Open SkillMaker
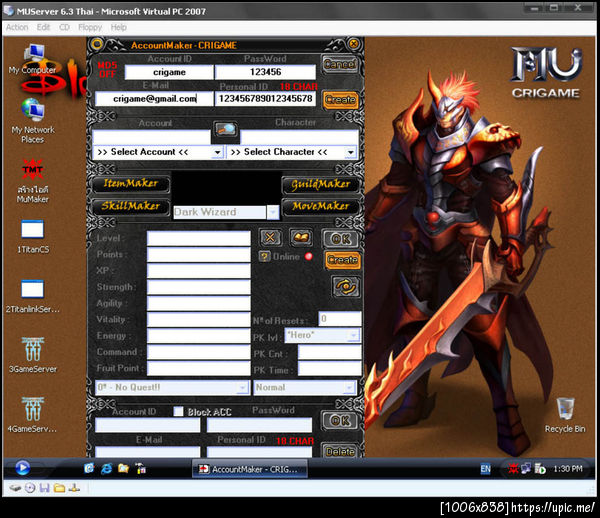Viewport: 600px width, 518px height. point(131,206)
